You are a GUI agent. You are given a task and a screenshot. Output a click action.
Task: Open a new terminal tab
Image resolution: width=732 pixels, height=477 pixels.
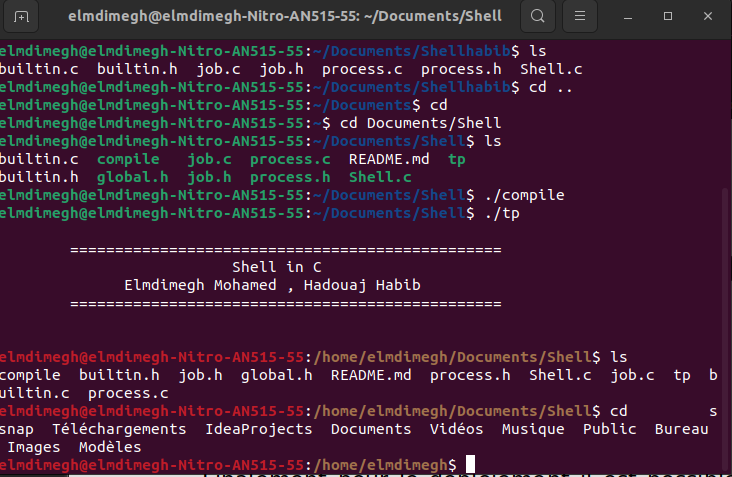[x=21, y=17]
